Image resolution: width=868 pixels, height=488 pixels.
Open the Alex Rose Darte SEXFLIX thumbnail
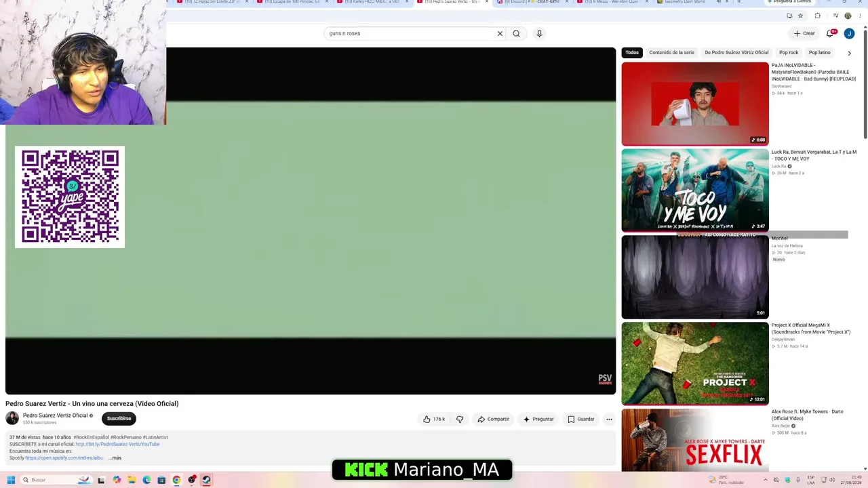click(x=695, y=440)
